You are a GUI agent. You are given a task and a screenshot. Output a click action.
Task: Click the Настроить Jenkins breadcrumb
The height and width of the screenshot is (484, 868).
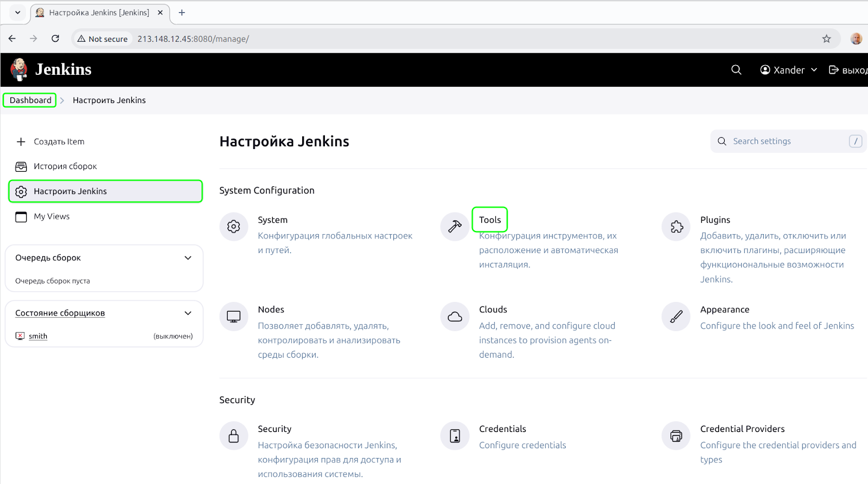[x=109, y=100]
